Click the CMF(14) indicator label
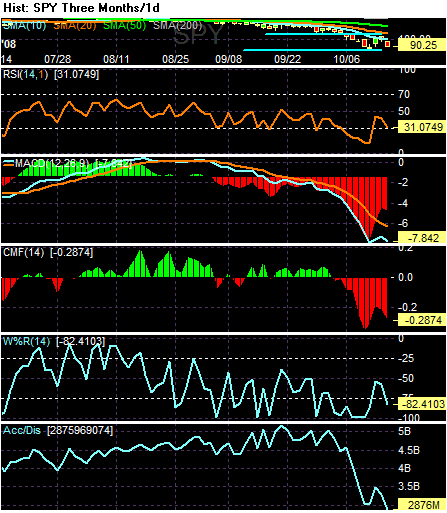Image resolution: width=447 pixels, height=513 pixels. click(x=23, y=252)
